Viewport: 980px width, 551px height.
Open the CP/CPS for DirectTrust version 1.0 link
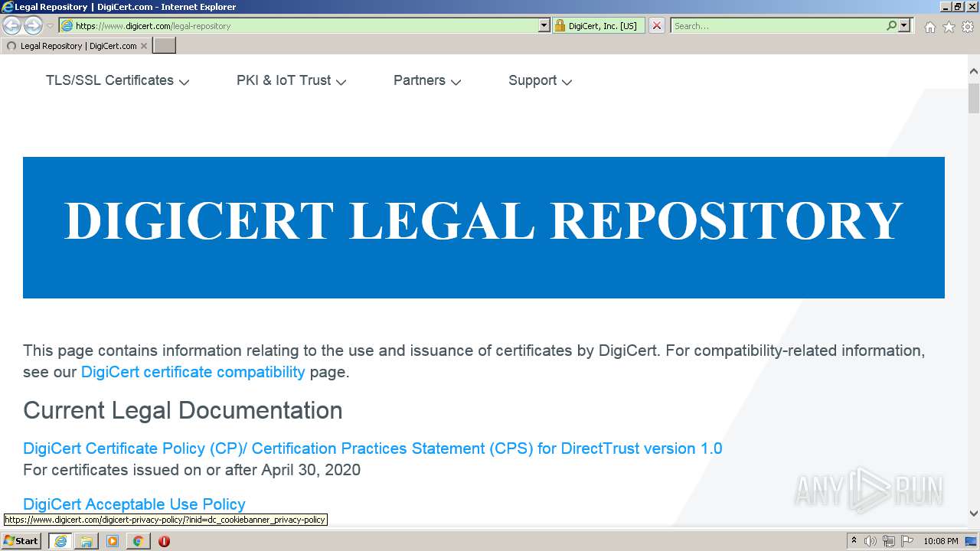(373, 448)
